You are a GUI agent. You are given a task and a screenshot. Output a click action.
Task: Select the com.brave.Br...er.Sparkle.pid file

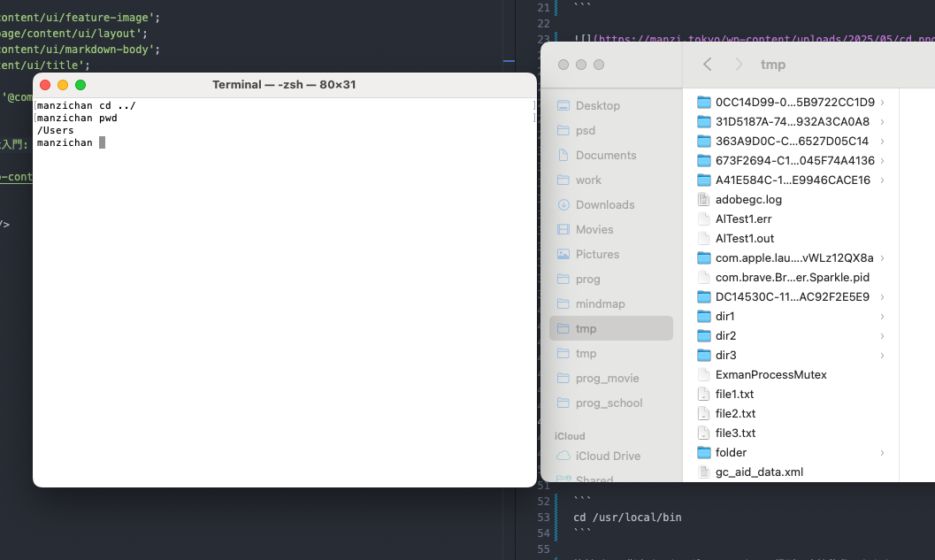point(791,277)
